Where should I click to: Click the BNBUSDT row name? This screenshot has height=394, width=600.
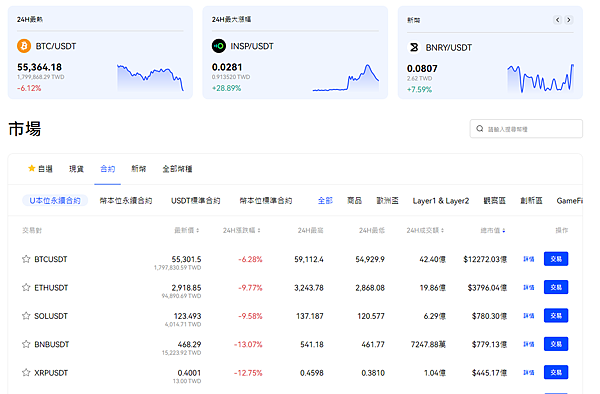click(52, 344)
